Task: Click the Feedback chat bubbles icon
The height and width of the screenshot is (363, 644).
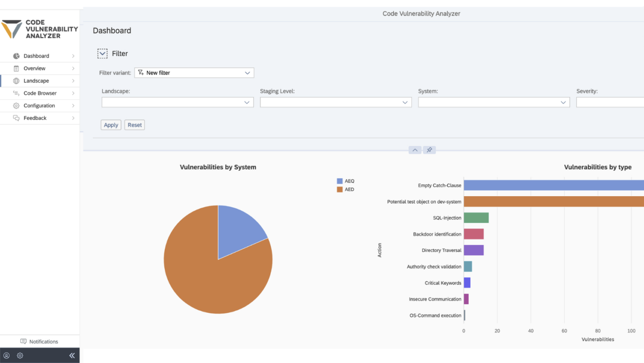Action: click(x=16, y=118)
